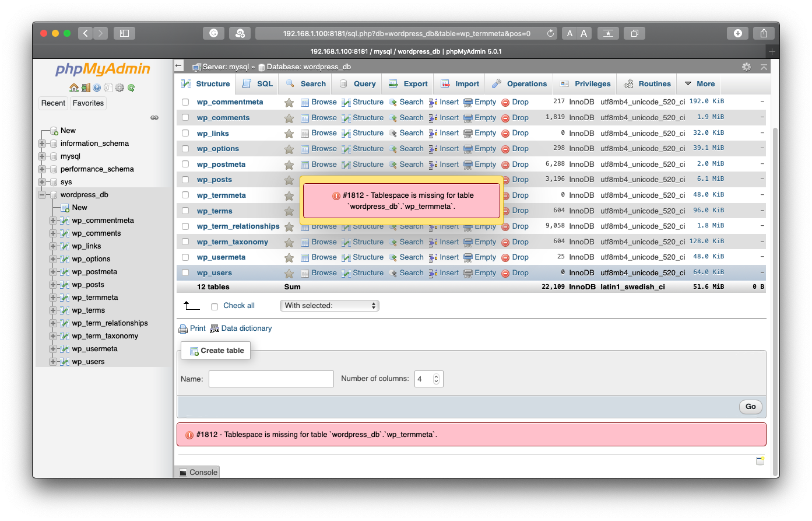Expand sys database tree node

click(x=42, y=182)
